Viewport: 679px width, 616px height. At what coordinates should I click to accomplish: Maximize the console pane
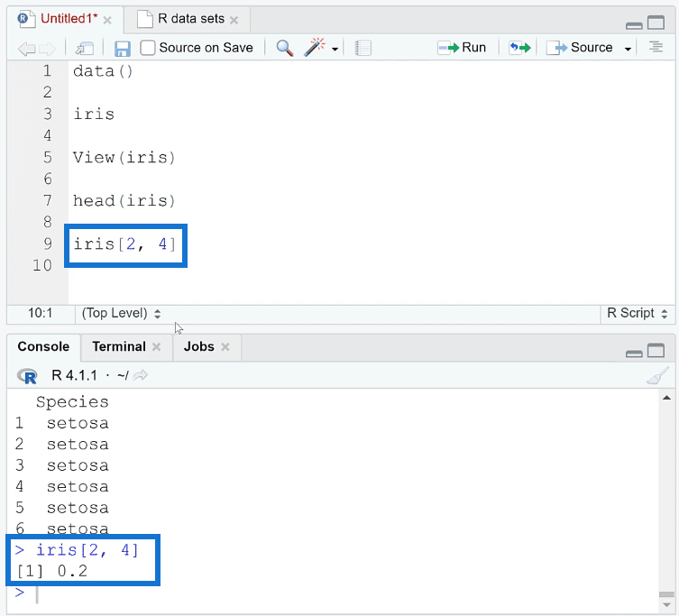click(656, 351)
